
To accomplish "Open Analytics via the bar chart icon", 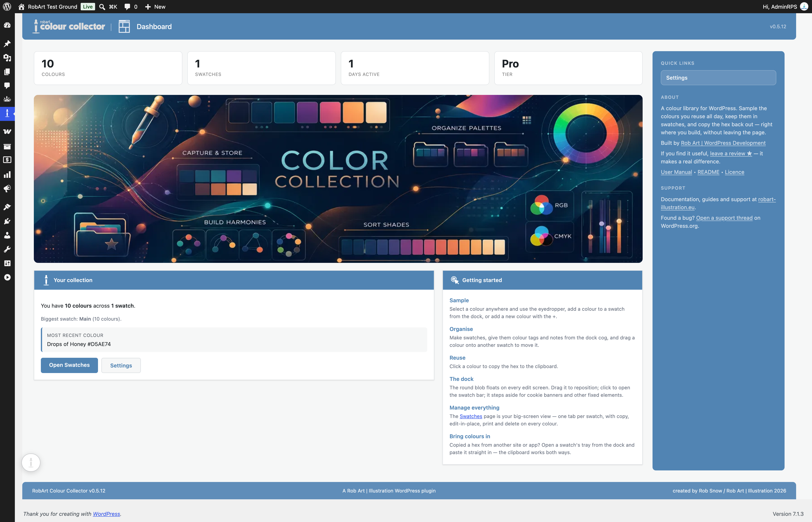I will pyautogui.click(x=7, y=174).
